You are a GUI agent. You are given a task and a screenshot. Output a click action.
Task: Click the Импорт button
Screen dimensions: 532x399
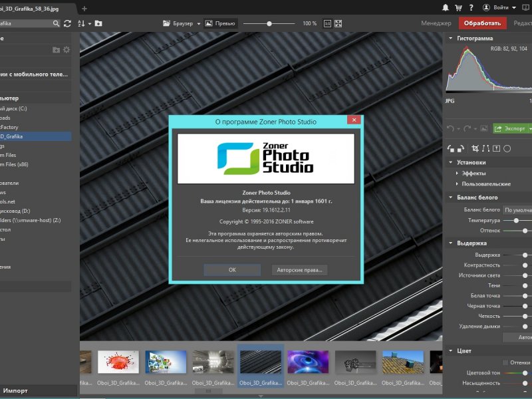point(15,390)
